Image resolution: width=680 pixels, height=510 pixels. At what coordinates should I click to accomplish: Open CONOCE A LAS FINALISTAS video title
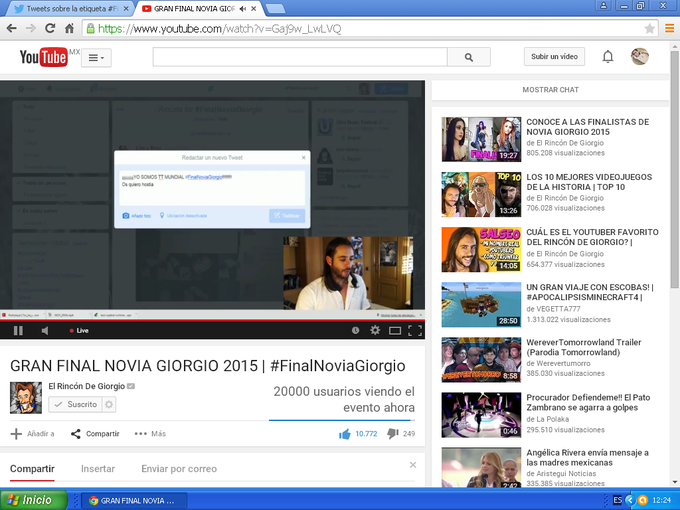(x=588, y=127)
